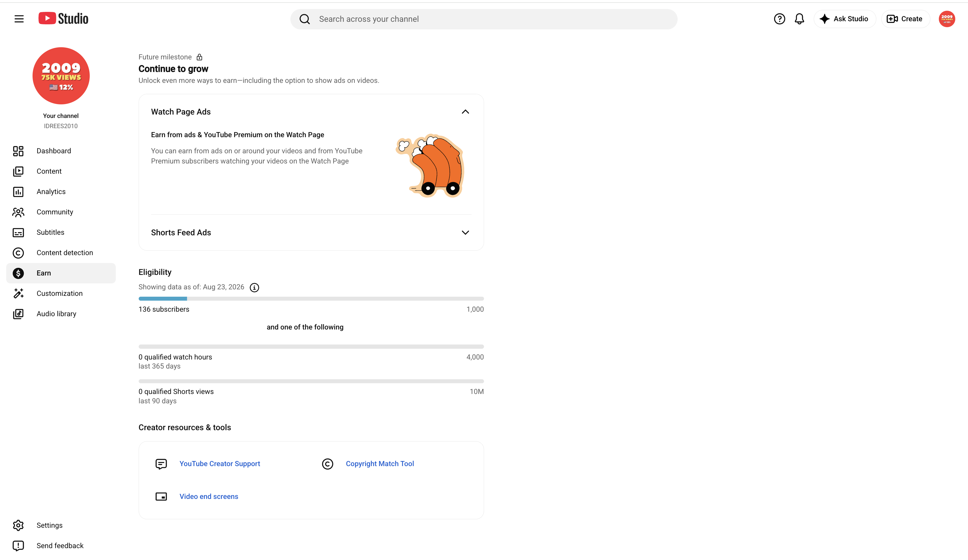Click the eligibility data info icon
This screenshot has height=560, width=968.
pyautogui.click(x=254, y=287)
